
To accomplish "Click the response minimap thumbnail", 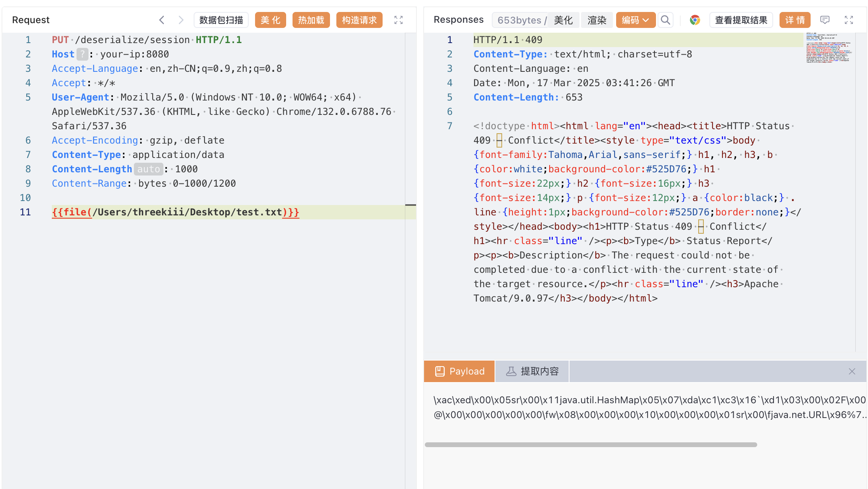I will tap(828, 48).
